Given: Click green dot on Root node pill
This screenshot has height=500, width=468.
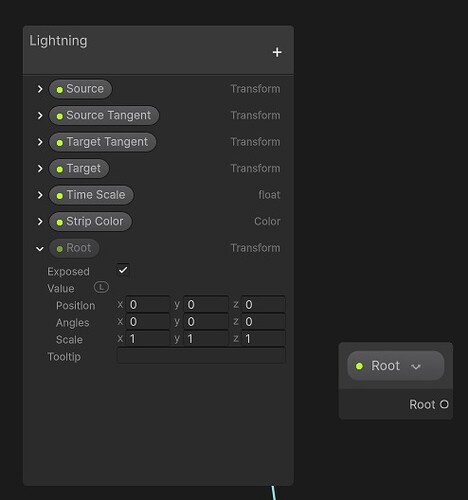Looking at the screenshot, I should coord(359,366).
